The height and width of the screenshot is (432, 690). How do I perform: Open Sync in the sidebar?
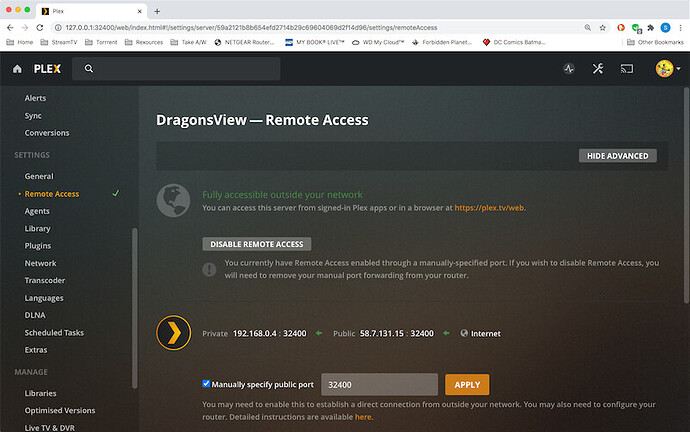click(33, 116)
